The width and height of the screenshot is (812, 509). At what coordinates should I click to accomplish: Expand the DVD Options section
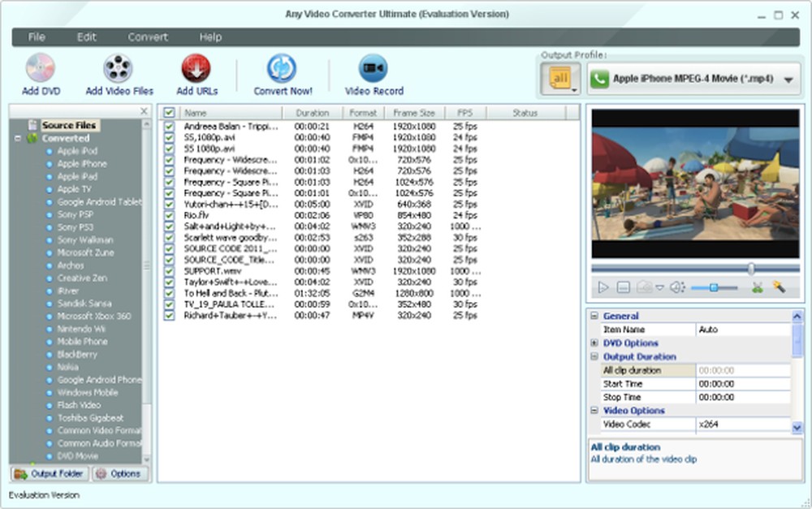point(594,343)
